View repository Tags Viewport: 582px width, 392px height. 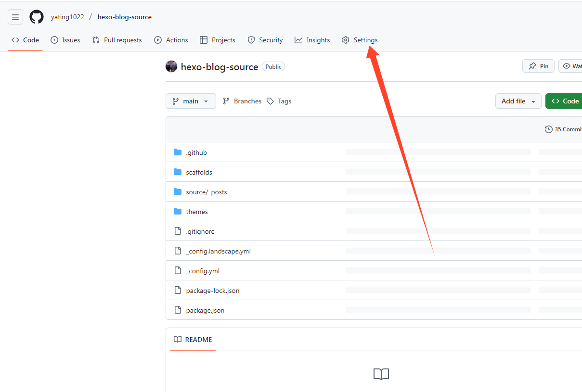(x=279, y=101)
